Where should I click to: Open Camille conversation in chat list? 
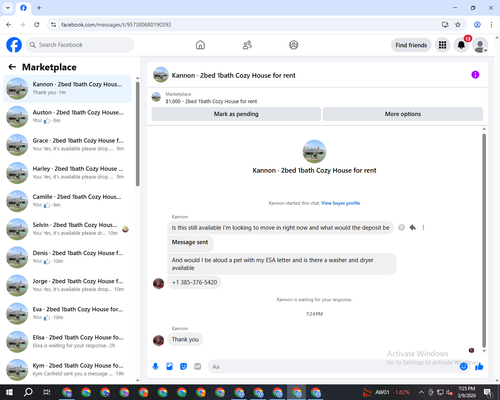pos(67,201)
